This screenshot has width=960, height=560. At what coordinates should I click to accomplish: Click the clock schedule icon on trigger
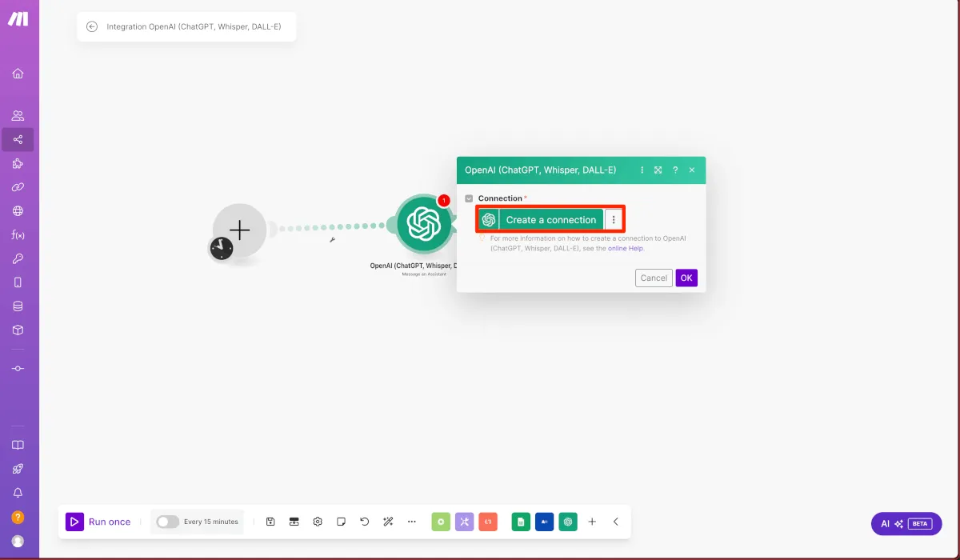222,248
